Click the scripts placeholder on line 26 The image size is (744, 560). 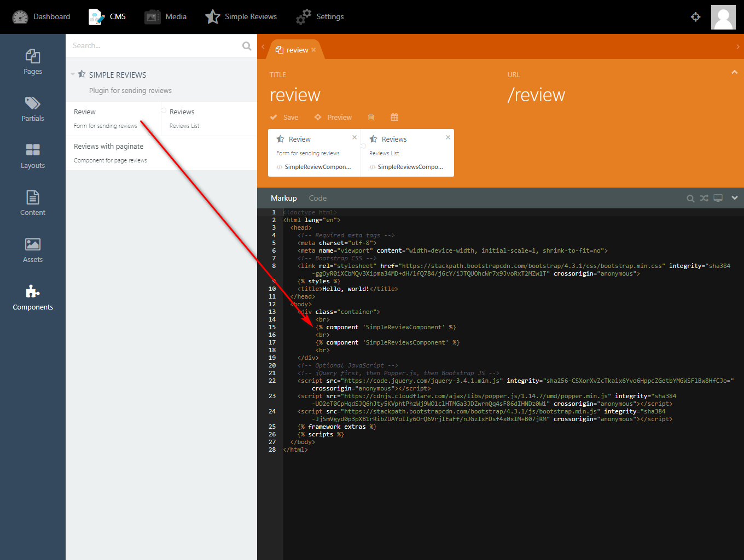click(321, 434)
